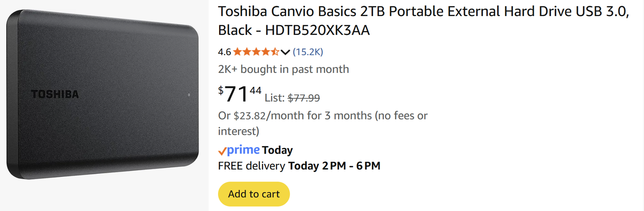Click the struck-through $77.99 list price
This screenshot has height=211, width=644.
pyautogui.click(x=304, y=98)
